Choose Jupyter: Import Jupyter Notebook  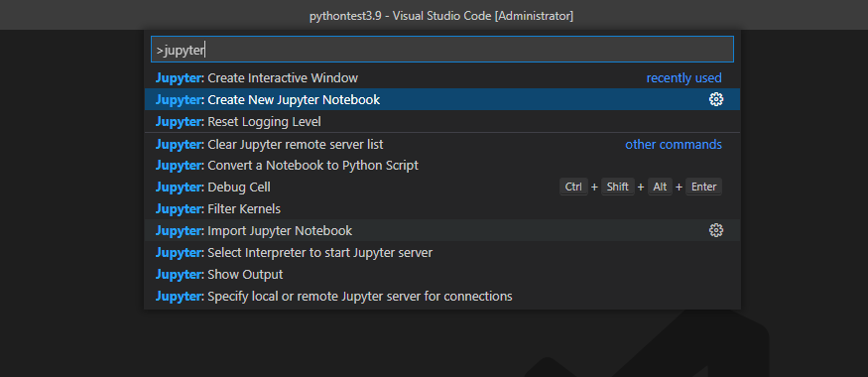click(442, 230)
